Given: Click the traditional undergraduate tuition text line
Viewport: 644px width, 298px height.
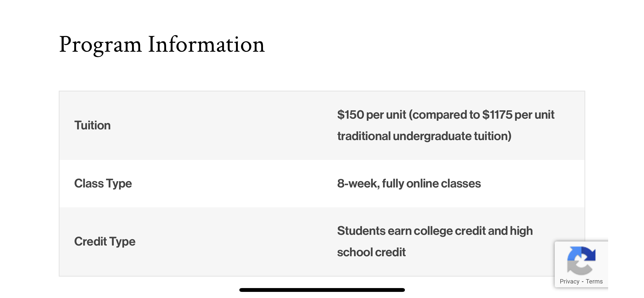Looking at the screenshot, I should [x=424, y=136].
